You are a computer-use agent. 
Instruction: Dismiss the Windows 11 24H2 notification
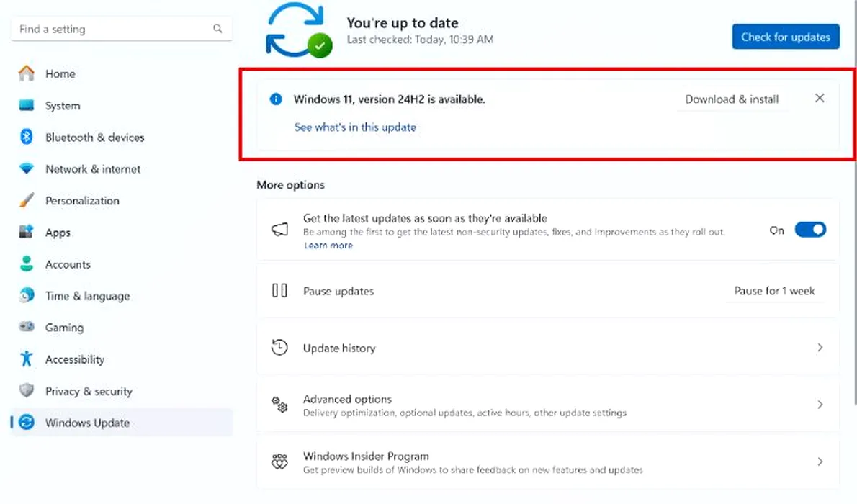(x=820, y=98)
